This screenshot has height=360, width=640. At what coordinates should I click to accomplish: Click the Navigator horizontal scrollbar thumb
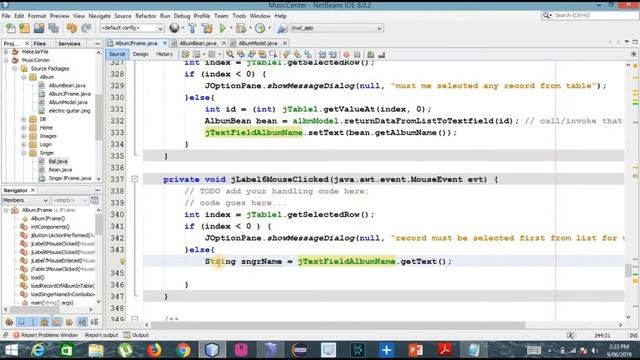(x=36, y=310)
